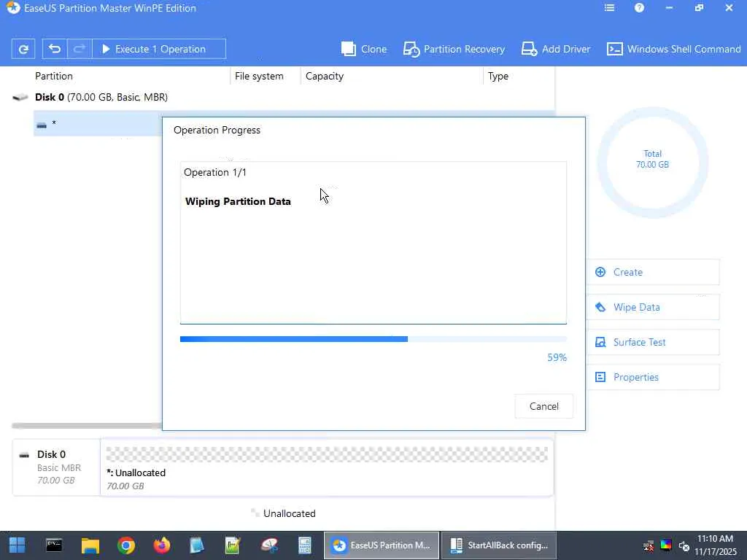Select Surface Test in side panel

point(652,342)
